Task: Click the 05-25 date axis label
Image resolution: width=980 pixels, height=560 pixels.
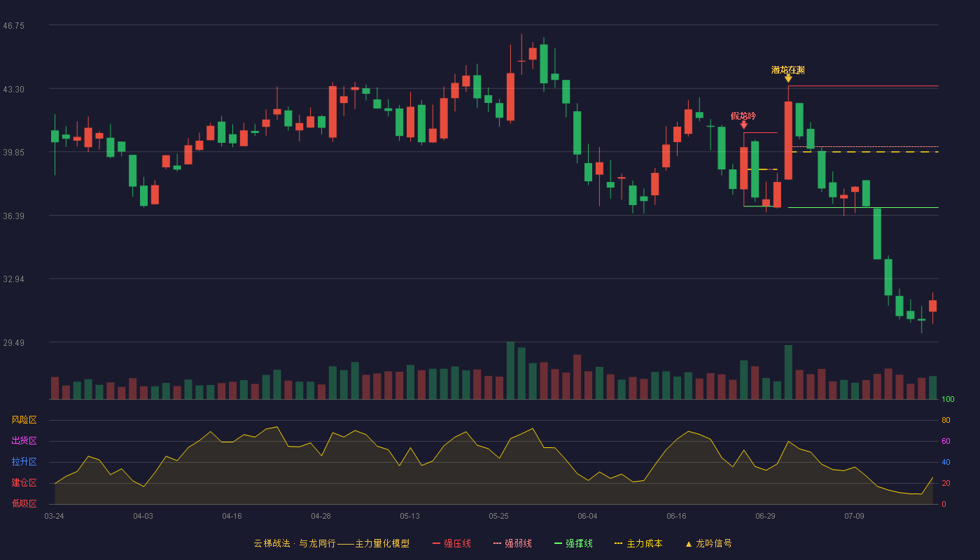Action: pyautogui.click(x=498, y=516)
